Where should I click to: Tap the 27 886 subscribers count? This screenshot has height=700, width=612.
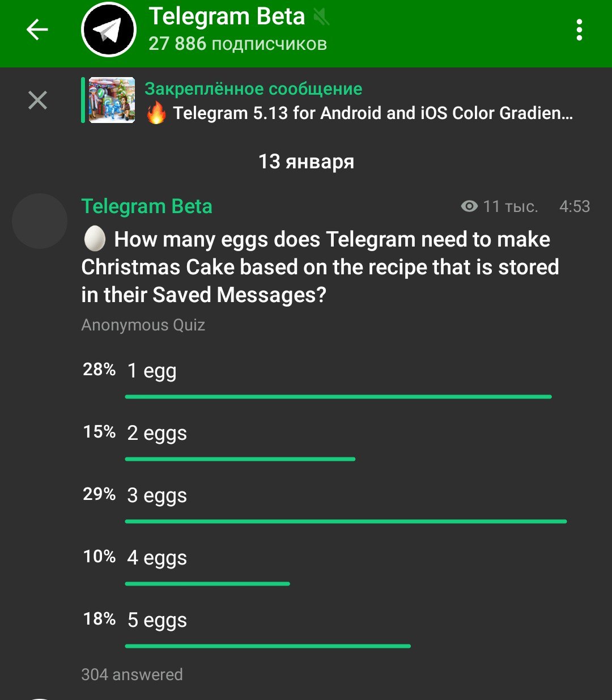[x=237, y=44]
